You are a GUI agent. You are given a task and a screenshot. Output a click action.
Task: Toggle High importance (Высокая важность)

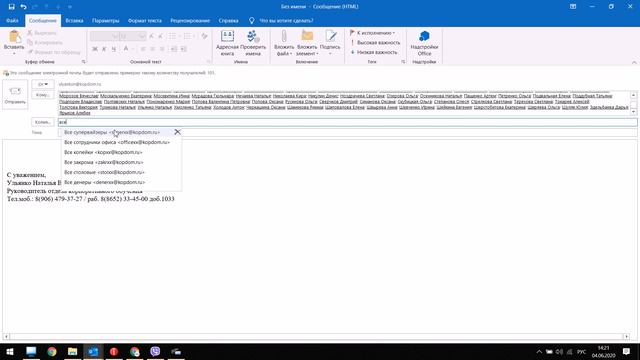375,42
